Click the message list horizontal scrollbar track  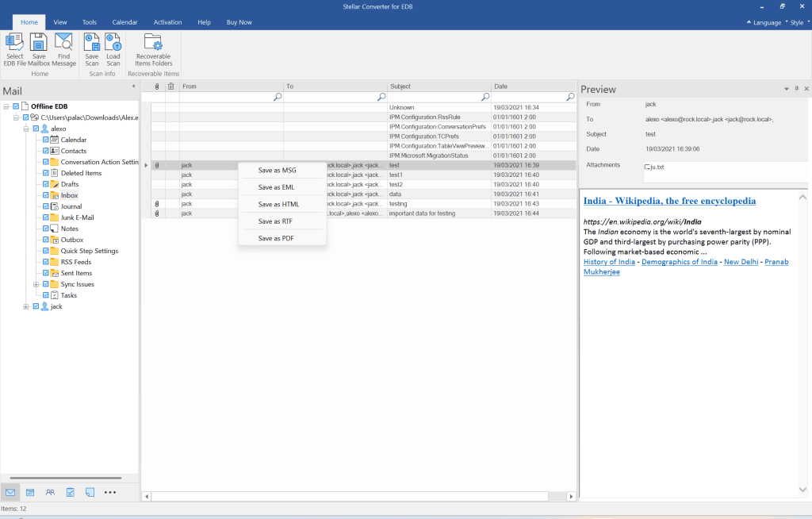350,496
